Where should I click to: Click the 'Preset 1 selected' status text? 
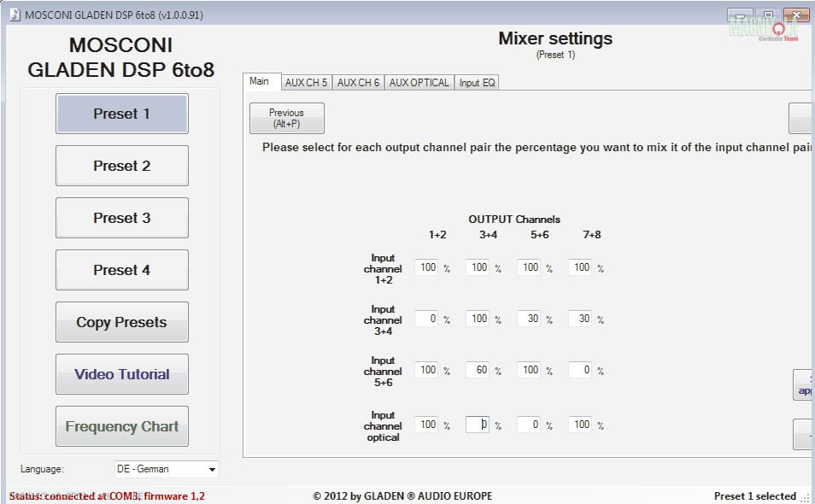[754, 496]
